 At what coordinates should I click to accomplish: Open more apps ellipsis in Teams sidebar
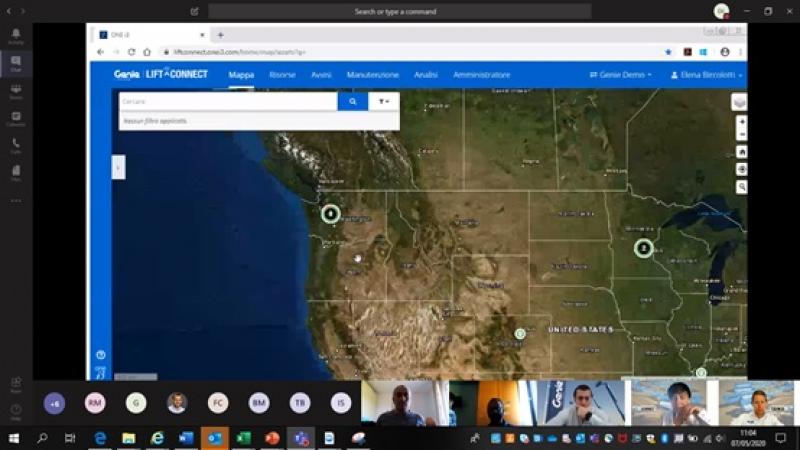coord(16,201)
